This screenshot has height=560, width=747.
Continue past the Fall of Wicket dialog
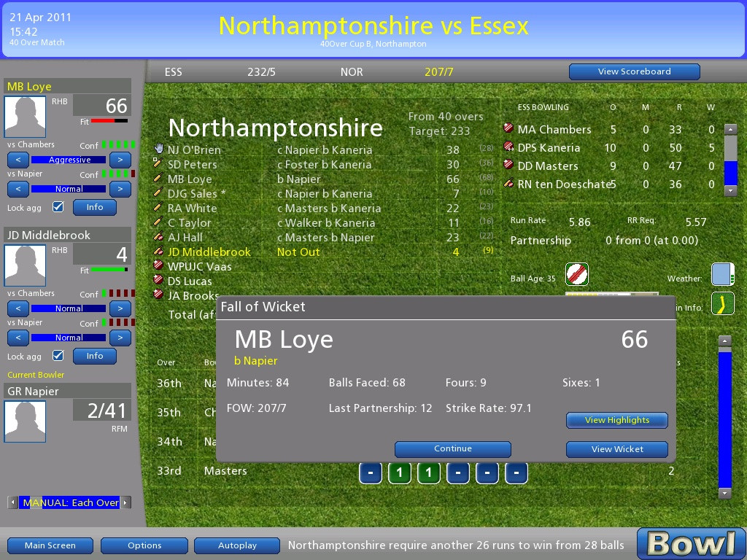click(x=452, y=448)
